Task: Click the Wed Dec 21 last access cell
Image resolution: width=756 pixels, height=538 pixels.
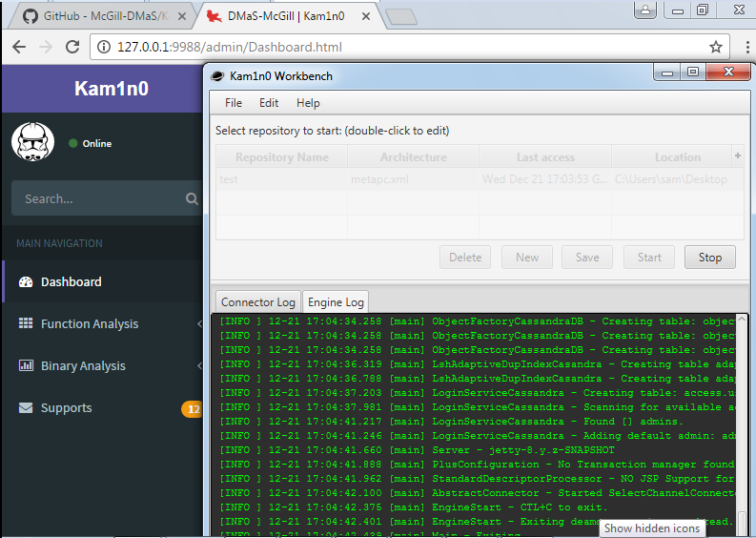Action: (544, 179)
